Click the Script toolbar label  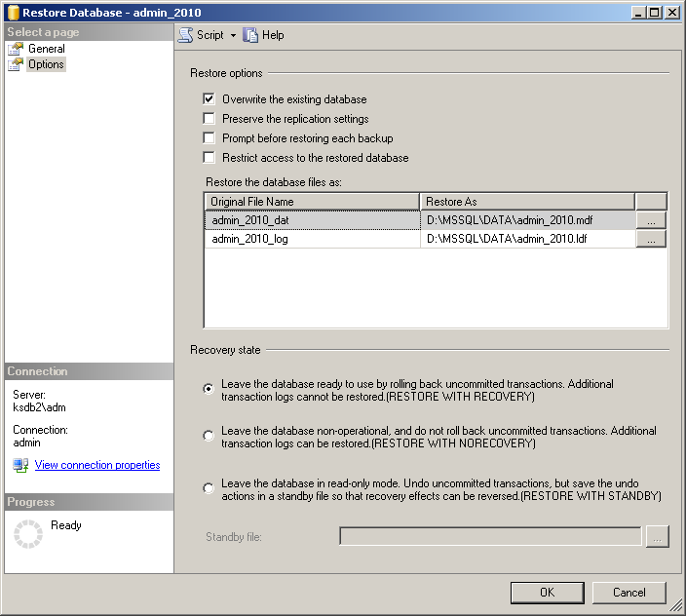[210, 35]
